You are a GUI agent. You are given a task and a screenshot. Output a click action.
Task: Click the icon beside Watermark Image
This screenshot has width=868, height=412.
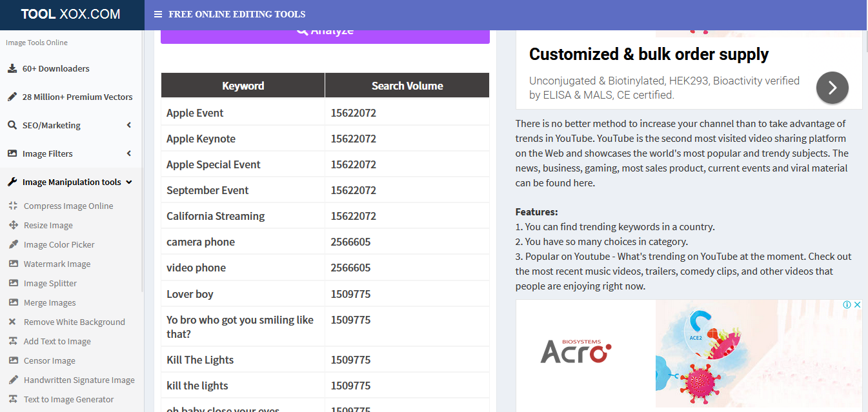click(x=13, y=264)
